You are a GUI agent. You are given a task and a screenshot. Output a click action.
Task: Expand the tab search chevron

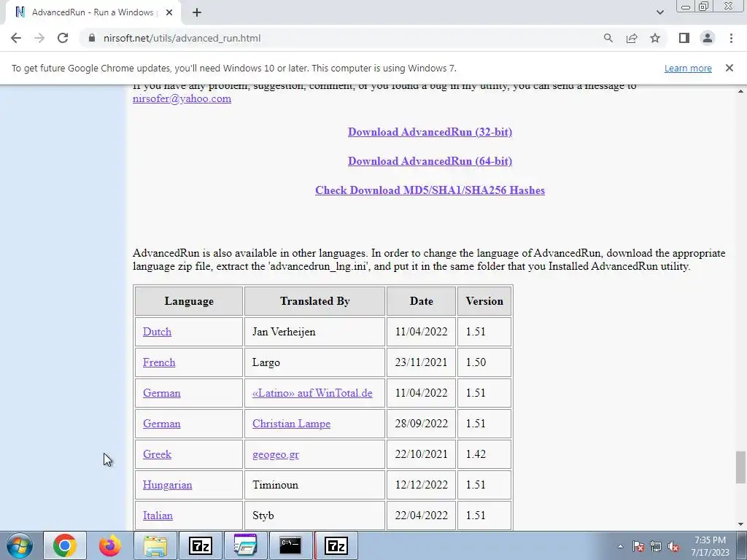click(x=659, y=12)
